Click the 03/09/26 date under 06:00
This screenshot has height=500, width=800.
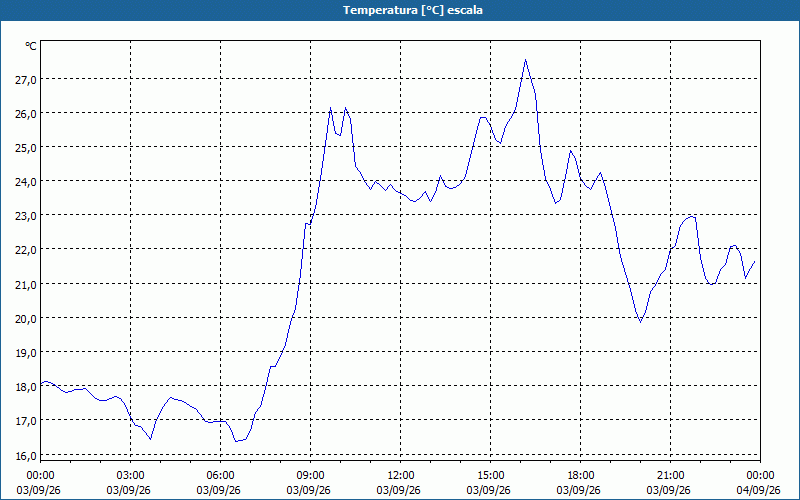218,490
